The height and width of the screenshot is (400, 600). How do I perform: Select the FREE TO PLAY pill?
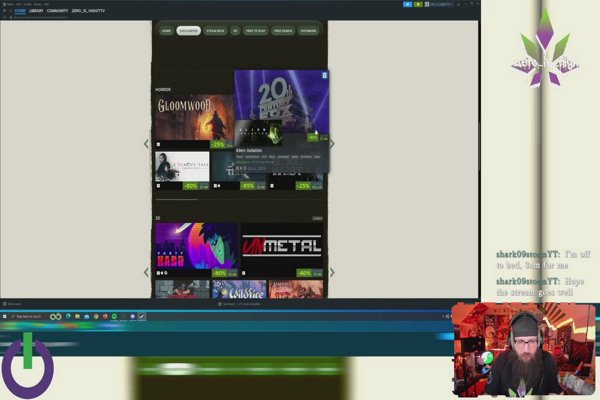pos(256,31)
